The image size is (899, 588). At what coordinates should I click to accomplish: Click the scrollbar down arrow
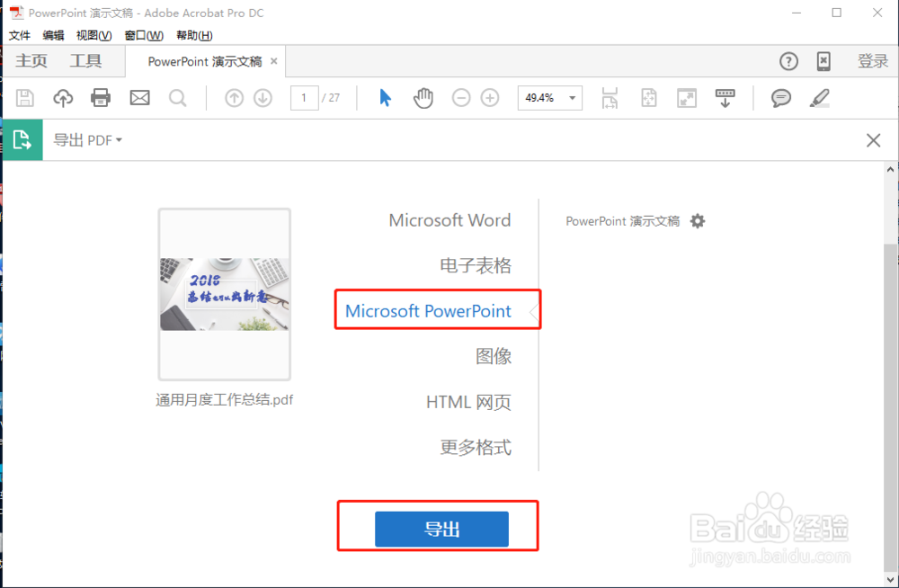coord(890,579)
